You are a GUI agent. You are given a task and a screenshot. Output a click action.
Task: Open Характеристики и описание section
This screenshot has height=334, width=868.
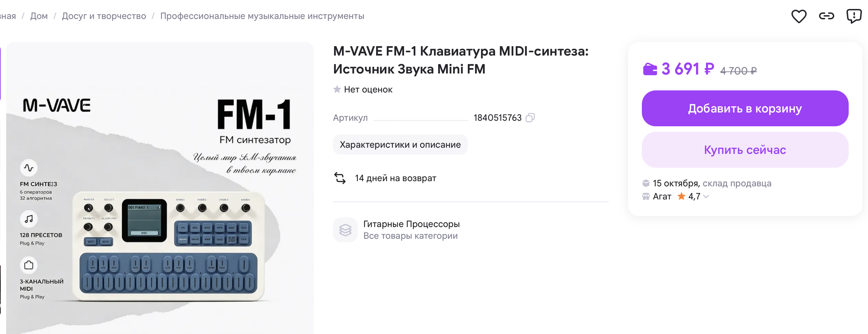400,145
